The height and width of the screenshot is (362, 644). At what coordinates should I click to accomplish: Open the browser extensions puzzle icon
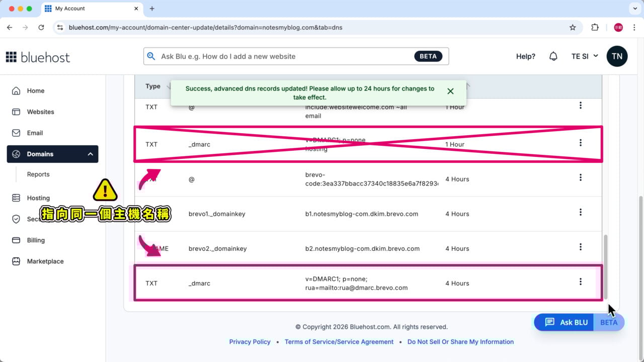pos(595,28)
